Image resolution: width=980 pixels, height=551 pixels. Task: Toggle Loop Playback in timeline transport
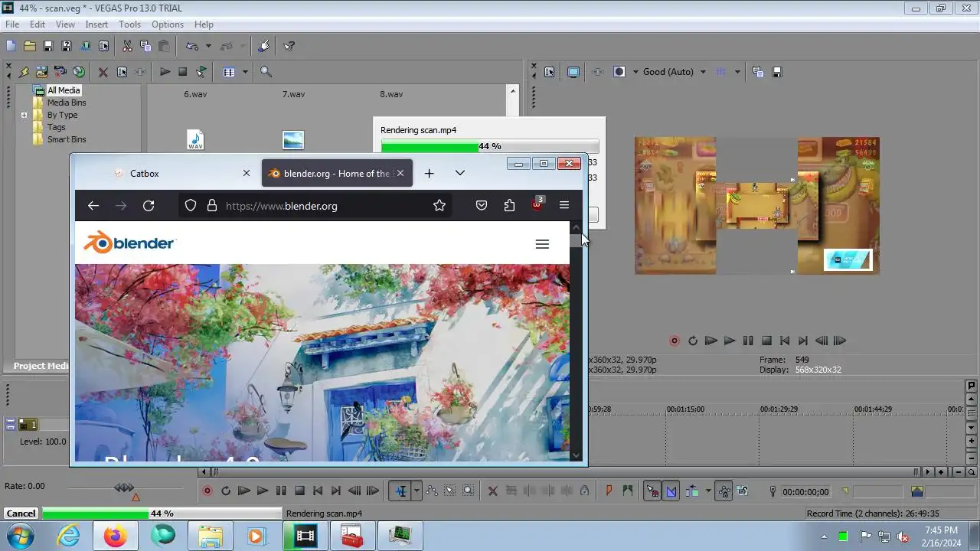[x=226, y=491]
